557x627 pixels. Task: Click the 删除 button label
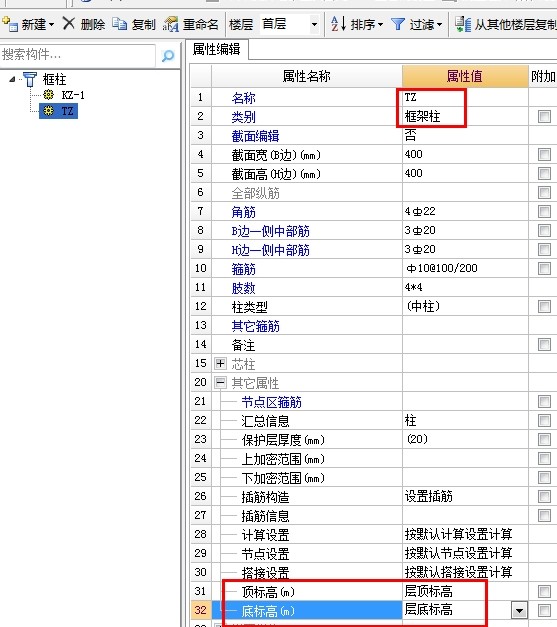tap(93, 24)
